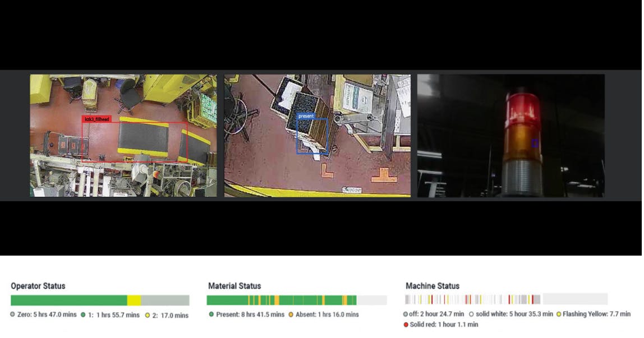This screenshot has width=644, height=338.
Task: Click the Solid red status indicator
Action: (x=406, y=324)
